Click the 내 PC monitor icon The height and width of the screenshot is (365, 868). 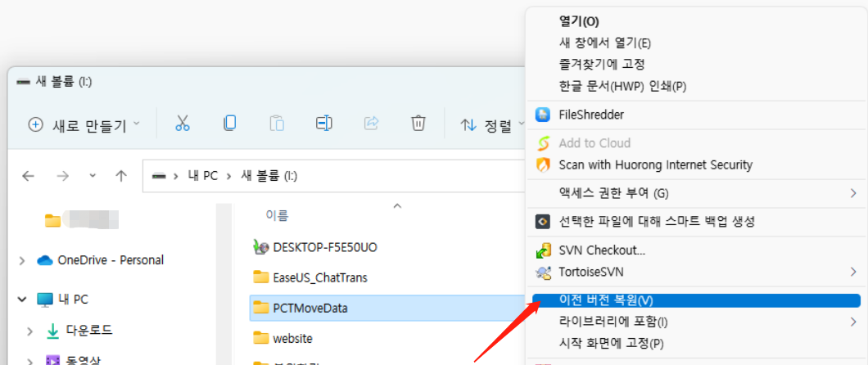click(44, 300)
